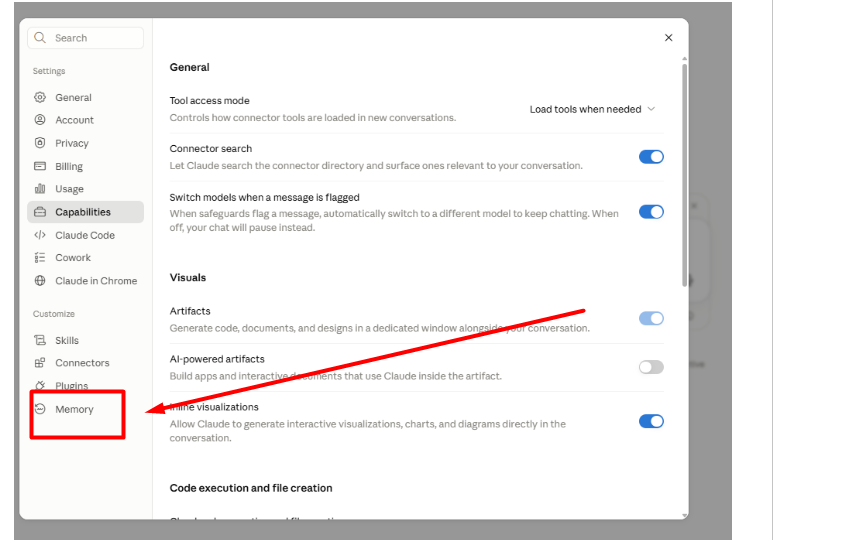
Task: Select the Privacy shield icon
Action: 40,143
